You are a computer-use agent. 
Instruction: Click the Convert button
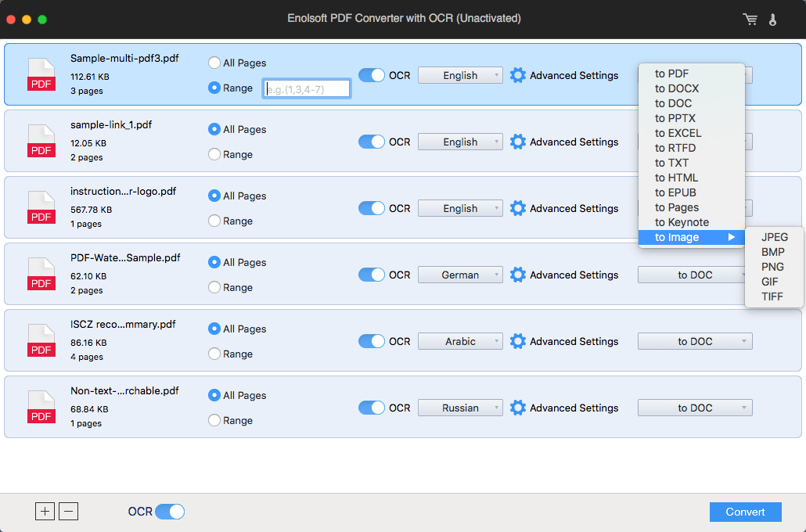pos(745,512)
